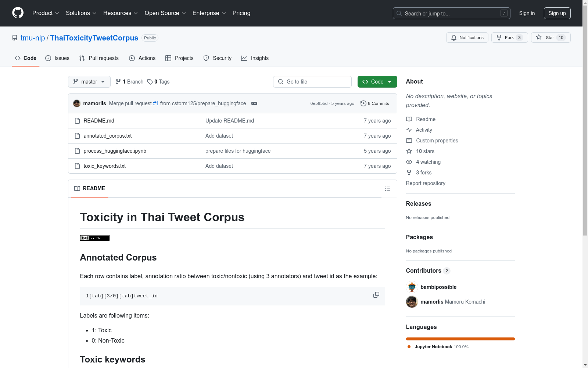Click file icon next to annotated_corpus.txt
The image size is (588, 368).
tap(77, 136)
